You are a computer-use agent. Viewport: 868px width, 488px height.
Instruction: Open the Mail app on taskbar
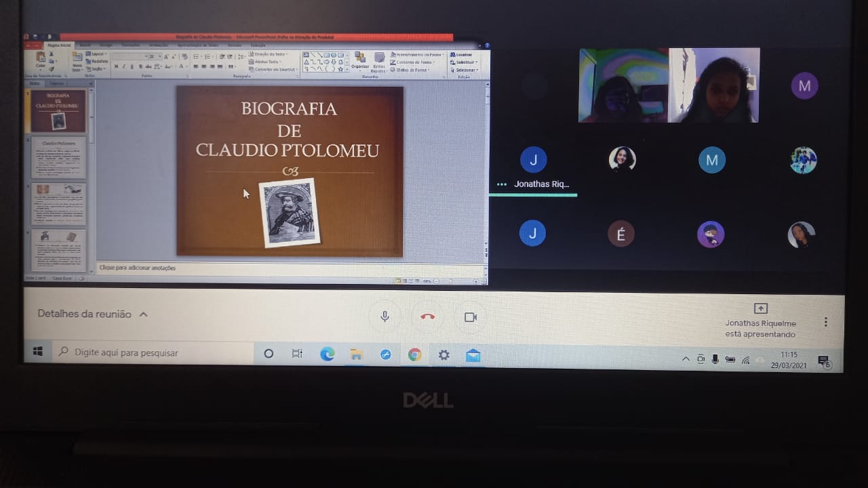pos(473,355)
